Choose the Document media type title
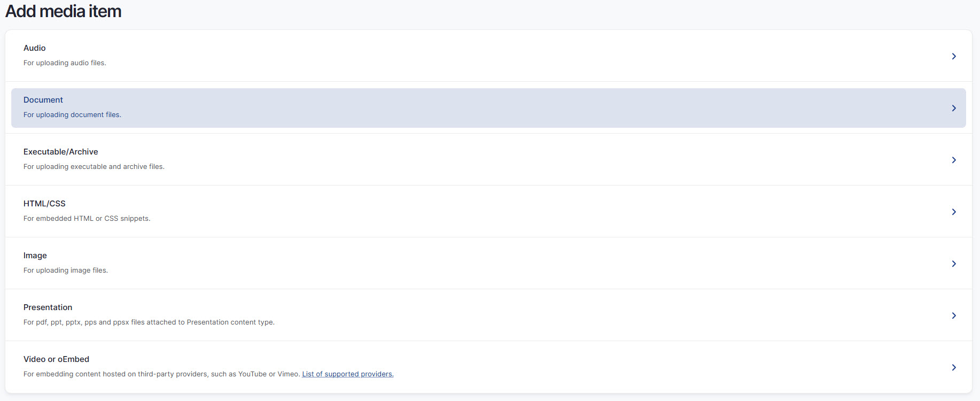Viewport: 980px width, 401px height. 43,100
